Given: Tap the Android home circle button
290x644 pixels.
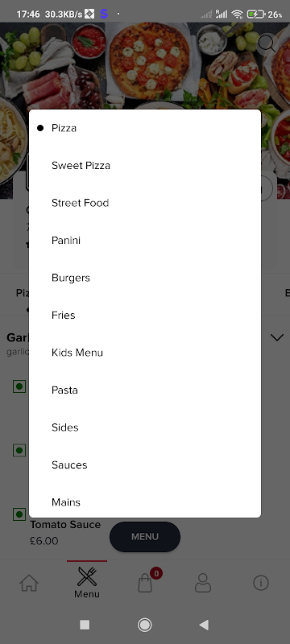Looking at the screenshot, I should pyautogui.click(x=144, y=625).
